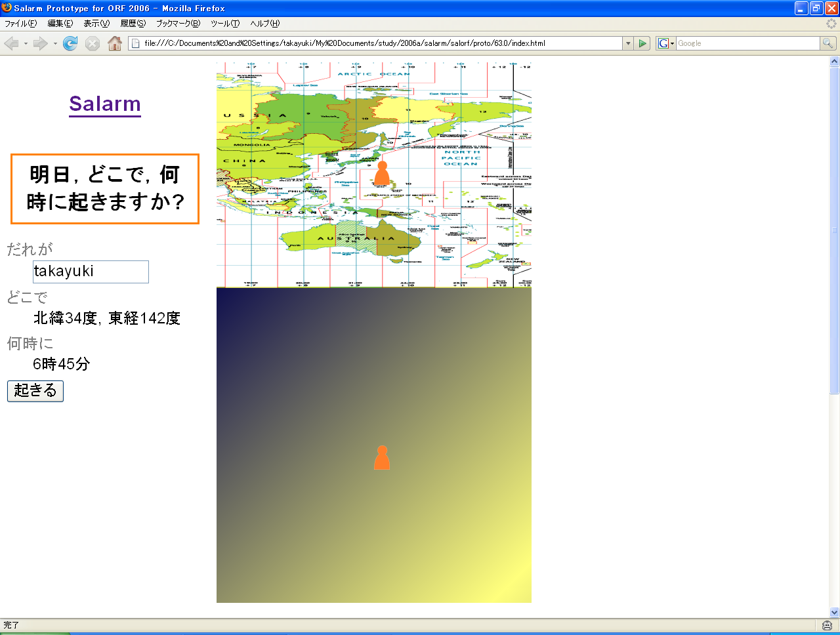The width and height of the screenshot is (840, 635).
Task: Stop loading with the Stop icon
Action: (93, 43)
